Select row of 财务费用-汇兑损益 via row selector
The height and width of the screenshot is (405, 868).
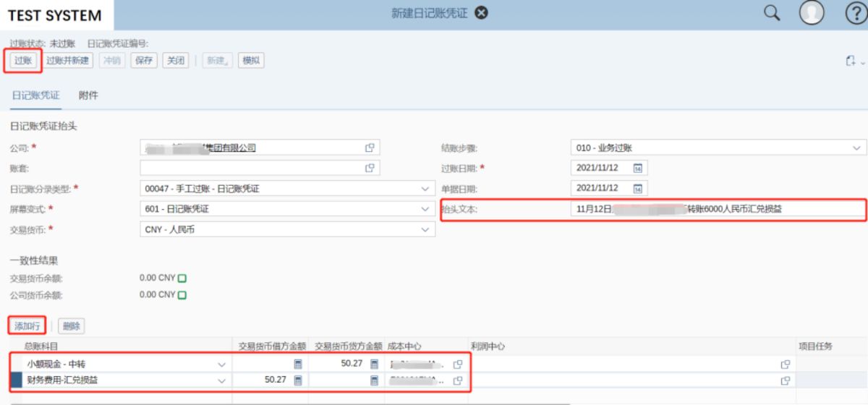(x=16, y=380)
